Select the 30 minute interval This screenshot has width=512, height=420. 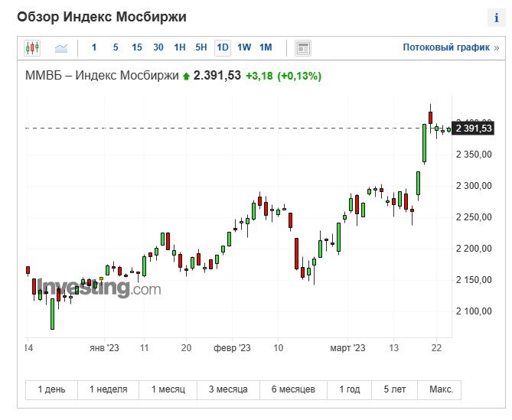click(158, 47)
